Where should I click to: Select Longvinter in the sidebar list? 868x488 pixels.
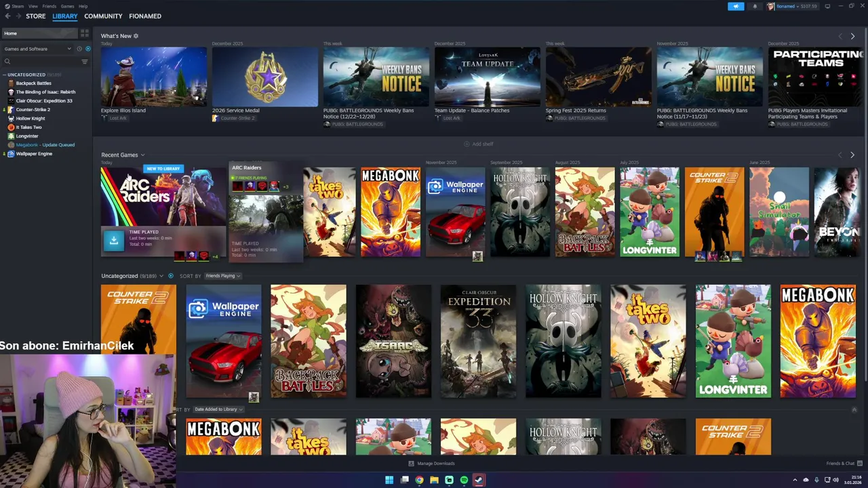click(28, 136)
